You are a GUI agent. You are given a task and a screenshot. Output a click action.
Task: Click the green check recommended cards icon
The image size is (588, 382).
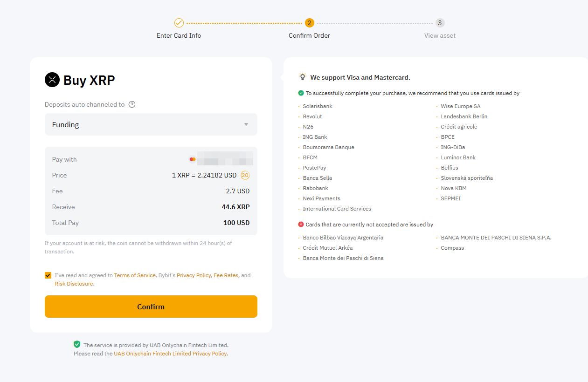pos(301,93)
